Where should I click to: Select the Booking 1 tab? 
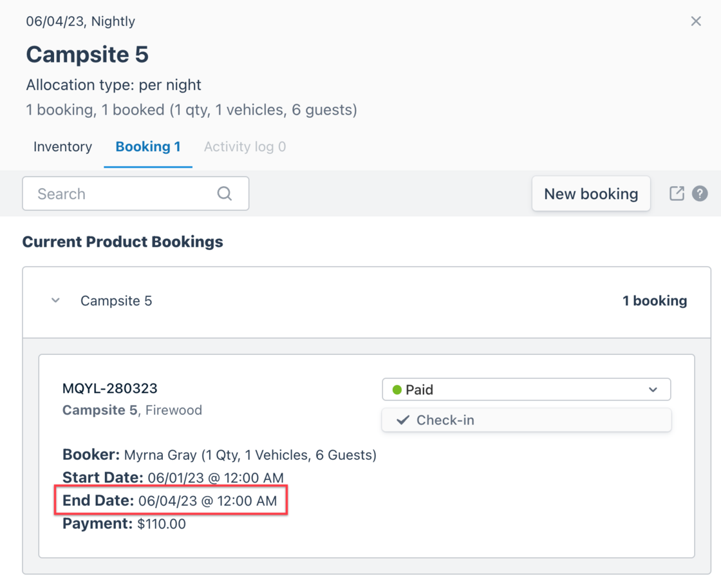(148, 147)
